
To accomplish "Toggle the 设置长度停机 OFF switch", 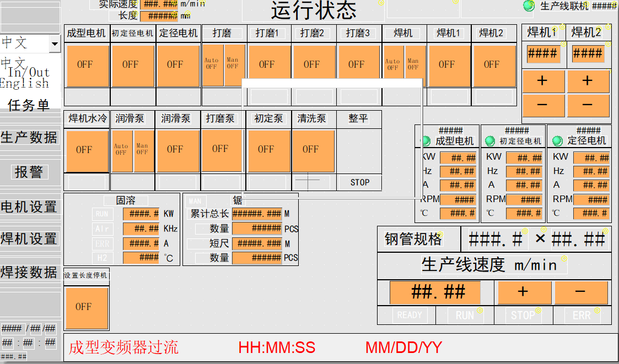I will 84,307.
